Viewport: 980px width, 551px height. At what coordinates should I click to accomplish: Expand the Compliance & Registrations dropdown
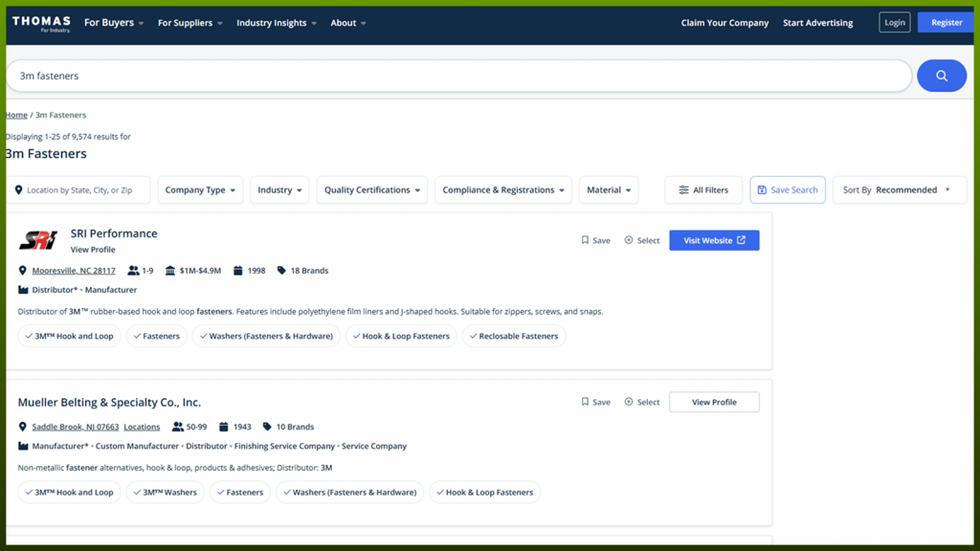pos(503,190)
